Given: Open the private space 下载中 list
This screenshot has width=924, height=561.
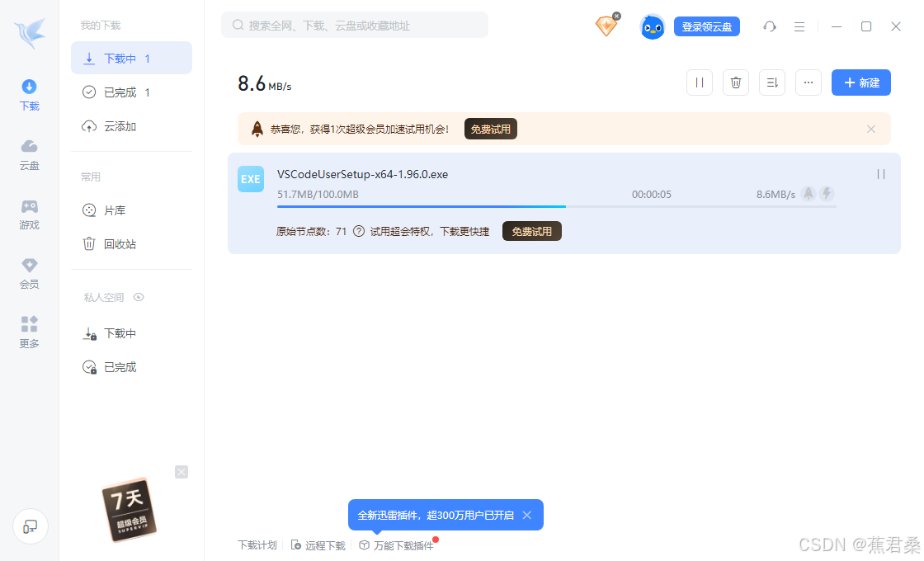Looking at the screenshot, I should 131,333.
